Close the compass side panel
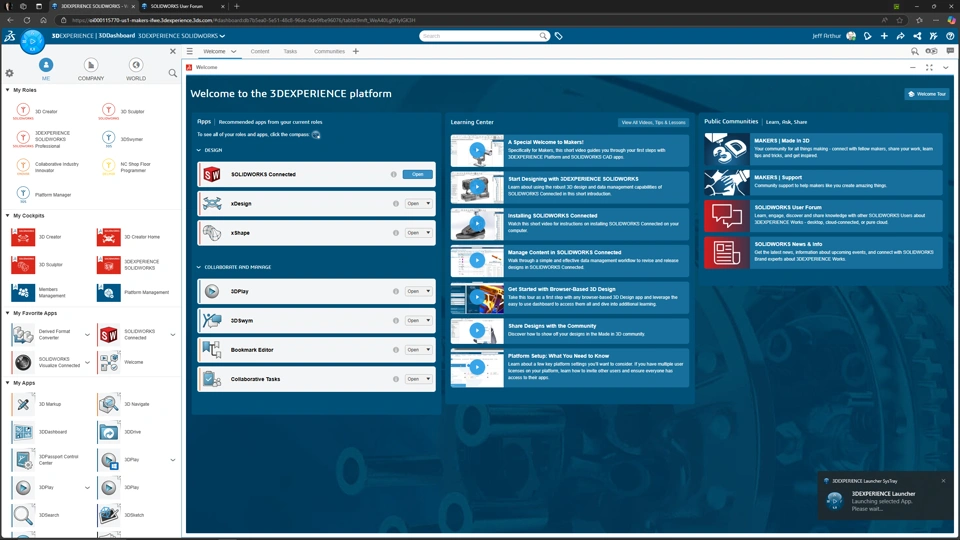The image size is (960, 540). (173, 51)
